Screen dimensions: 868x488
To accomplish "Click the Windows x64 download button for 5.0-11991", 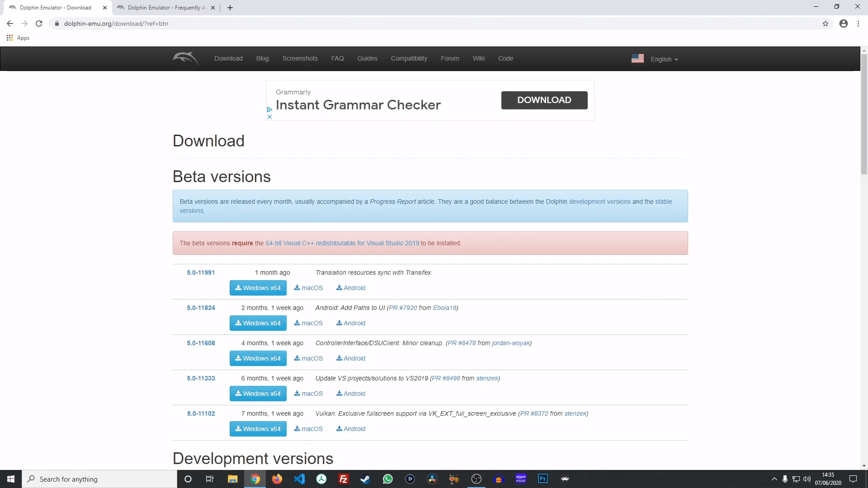I will (x=258, y=288).
